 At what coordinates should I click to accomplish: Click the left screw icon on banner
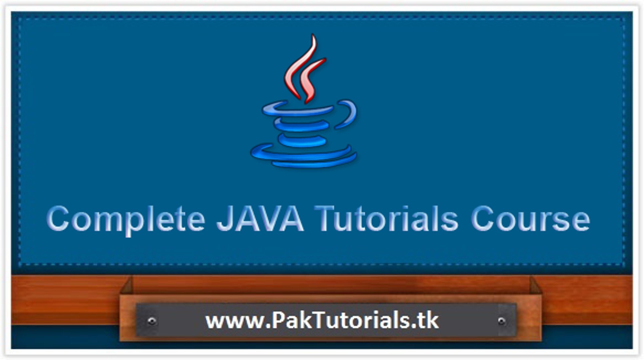click(x=153, y=321)
